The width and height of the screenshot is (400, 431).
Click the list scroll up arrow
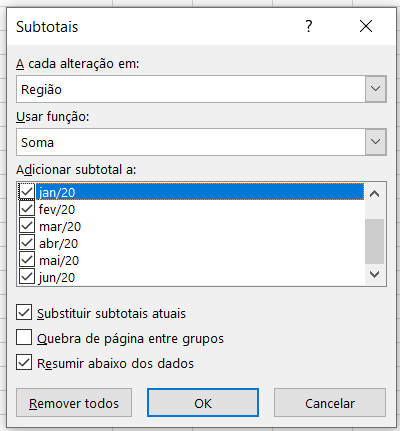(x=375, y=194)
